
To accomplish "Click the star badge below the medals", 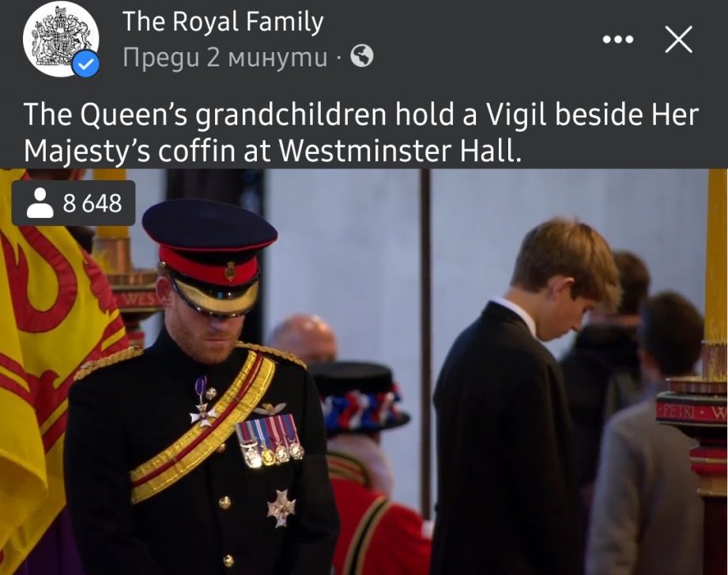I will pos(281,508).
